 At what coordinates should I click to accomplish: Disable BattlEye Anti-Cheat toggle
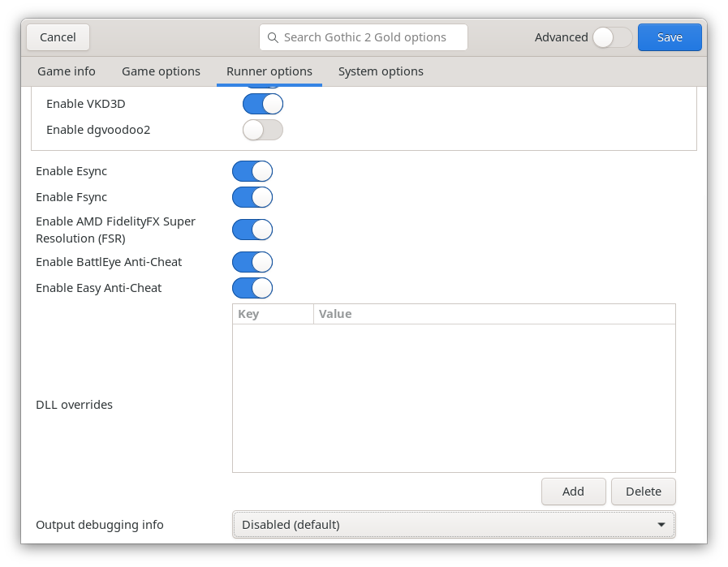click(x=252, y=262)
